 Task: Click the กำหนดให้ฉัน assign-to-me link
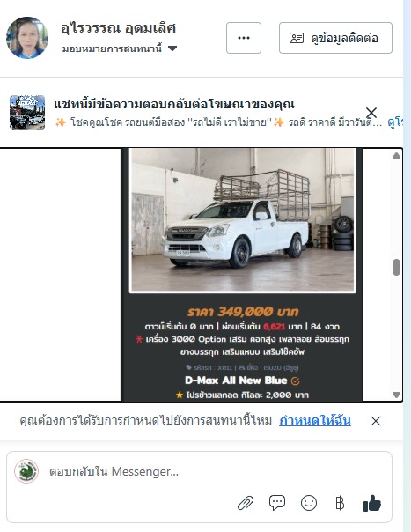tap(315, 421)
